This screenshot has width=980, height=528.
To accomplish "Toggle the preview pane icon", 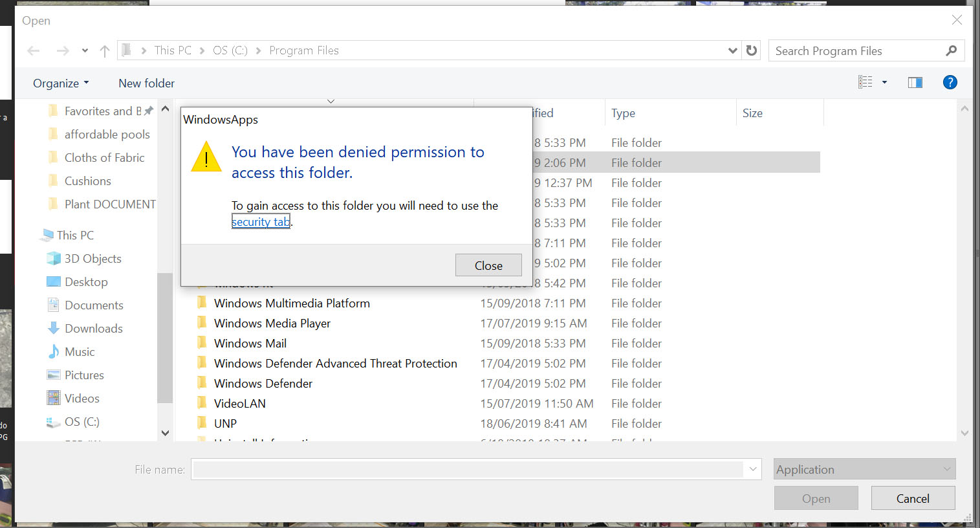I will (915, 82).
